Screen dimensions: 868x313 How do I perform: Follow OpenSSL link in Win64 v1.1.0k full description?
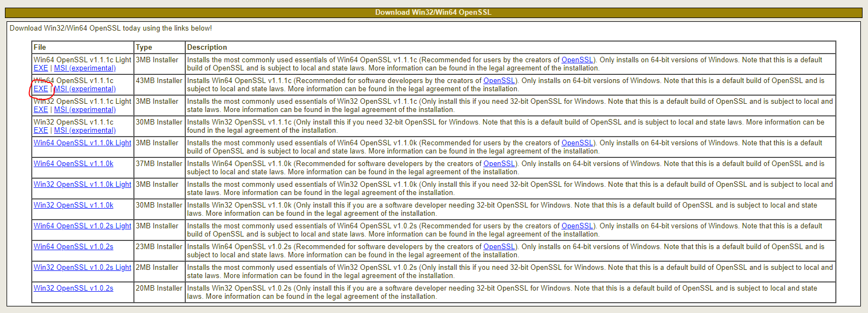[x=499, y=164]
